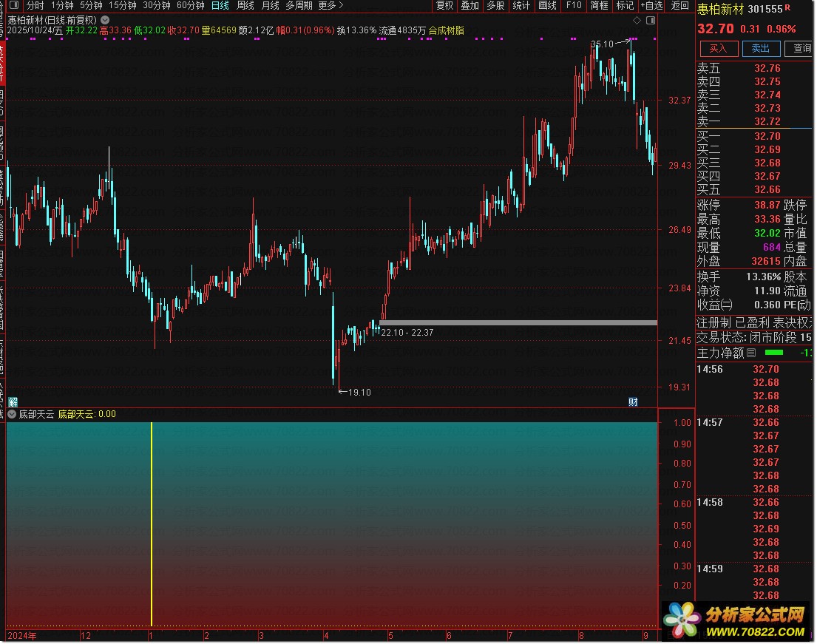817x644 pixels.
Task: Add stock via +自选 button
Action: 651,5
